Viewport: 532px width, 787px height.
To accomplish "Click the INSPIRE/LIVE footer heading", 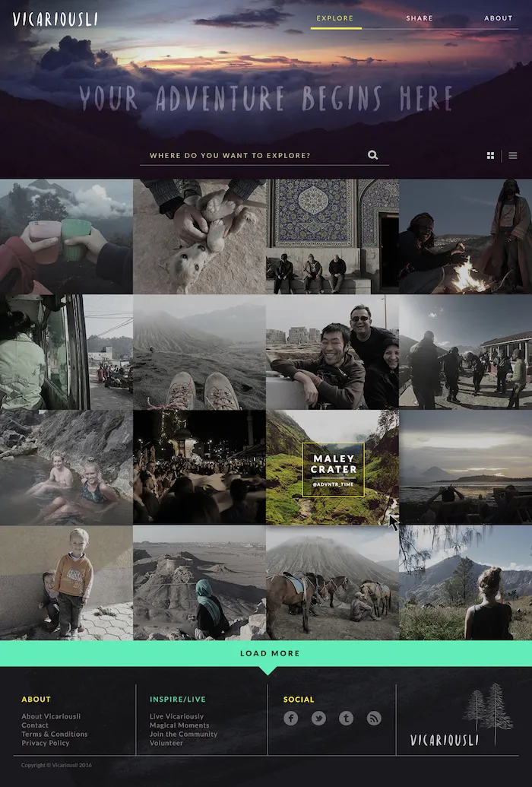I will coord(177,699).
